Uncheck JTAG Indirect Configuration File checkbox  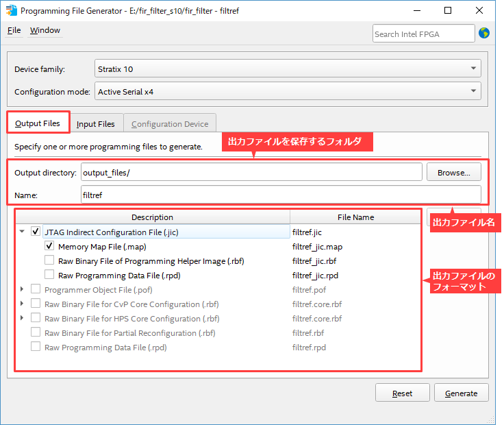(36, 232)
